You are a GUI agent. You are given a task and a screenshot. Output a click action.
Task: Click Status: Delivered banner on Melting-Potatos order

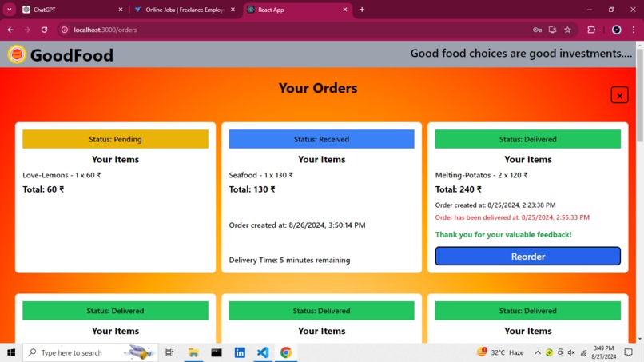528,139
